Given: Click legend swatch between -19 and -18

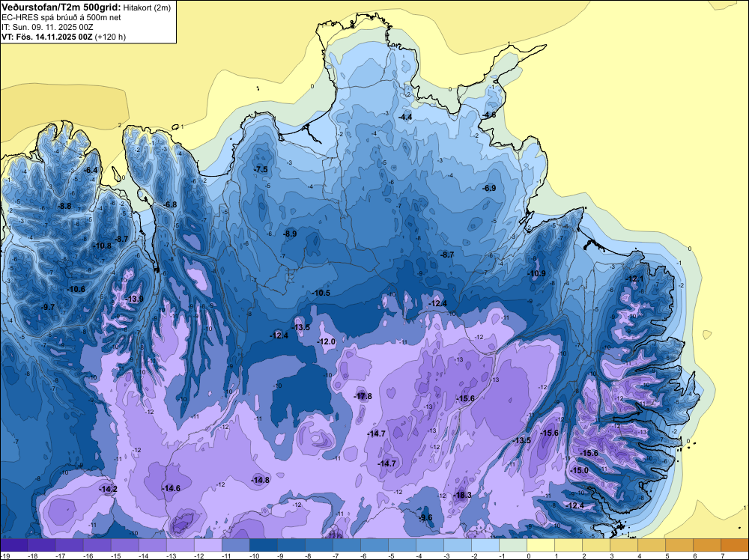Looking at the screenshot, I should click(13, 545).
